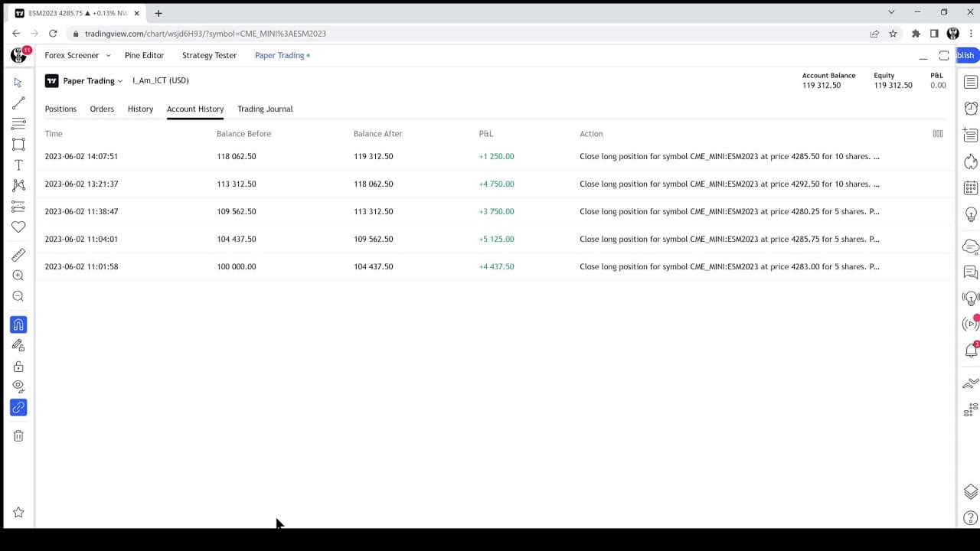Open streams broadcast icon with red dot
This screenshot has height=551, width=980.
(971, 324)
